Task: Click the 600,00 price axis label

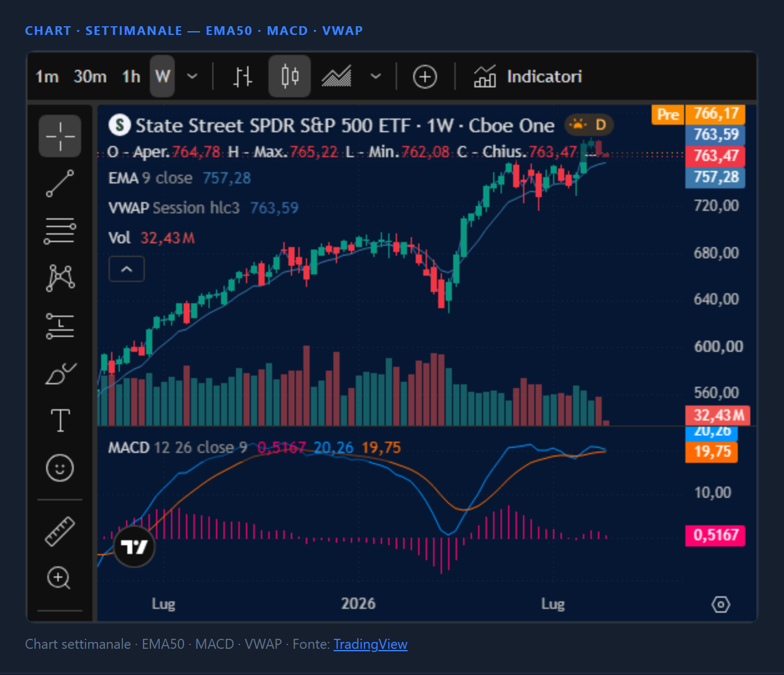Action: [718, 347]
